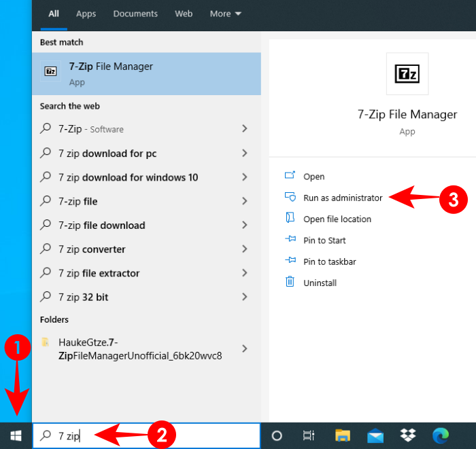Screen dimensions: 476x449
Task: Click Uninstall for 7-Zip
Action: [x=320, y=283]
